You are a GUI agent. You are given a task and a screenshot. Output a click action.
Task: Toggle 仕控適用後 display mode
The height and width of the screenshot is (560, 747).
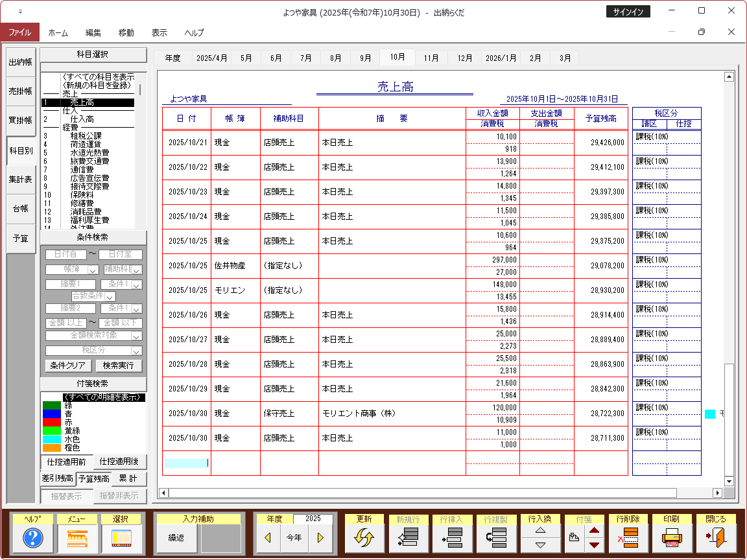click(120, 462)
